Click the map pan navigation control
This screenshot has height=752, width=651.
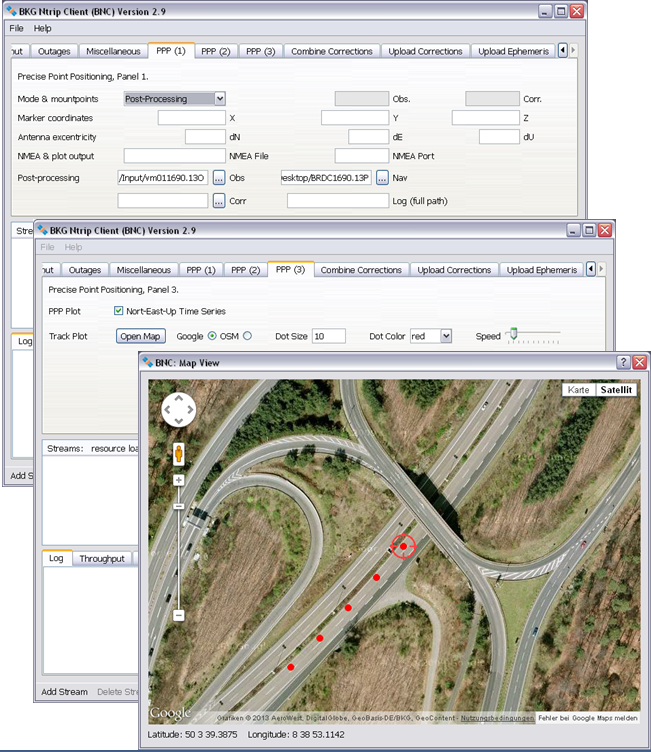180,410
